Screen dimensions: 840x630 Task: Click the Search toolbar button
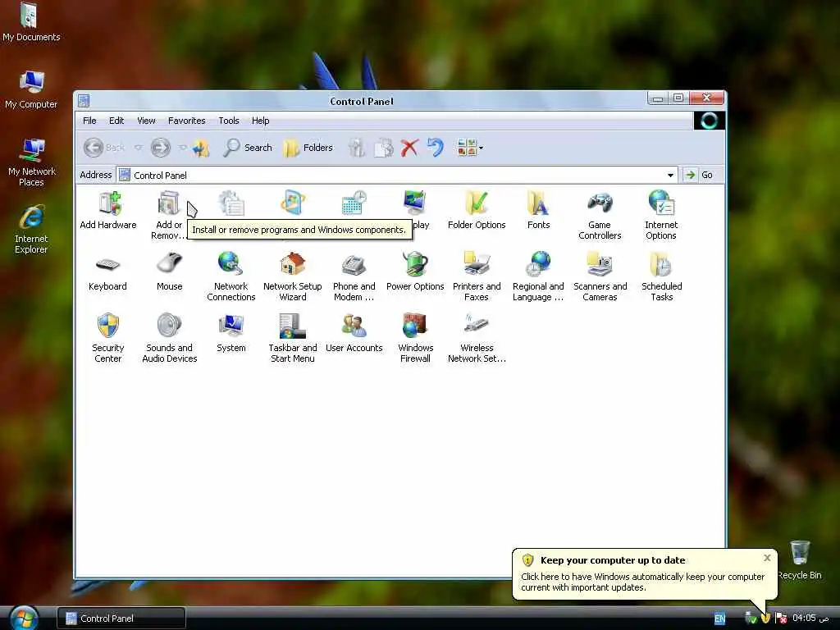click(248, 148)
